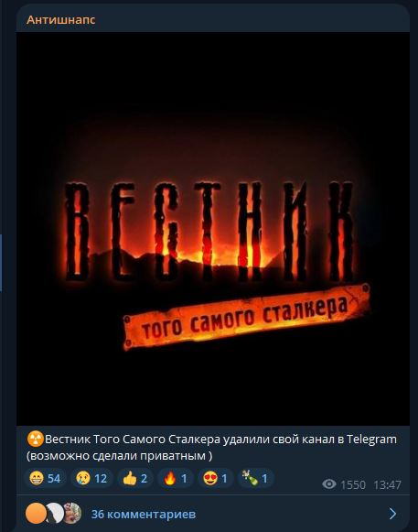The height and width of the screenshot is (532, 418).
Task: Open the Антишнапс channel name
Action: tap(60, 19)
